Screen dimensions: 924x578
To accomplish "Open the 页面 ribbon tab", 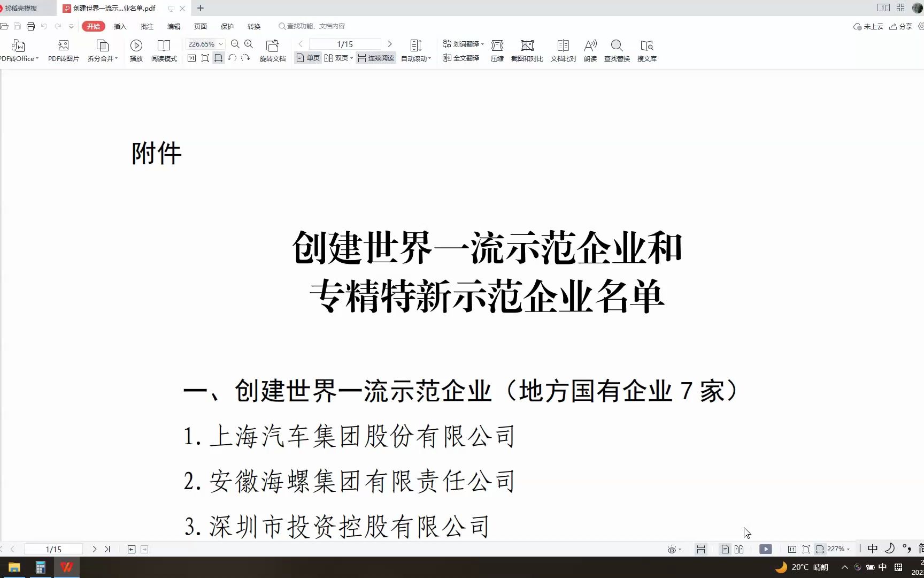I will (201, 26).
